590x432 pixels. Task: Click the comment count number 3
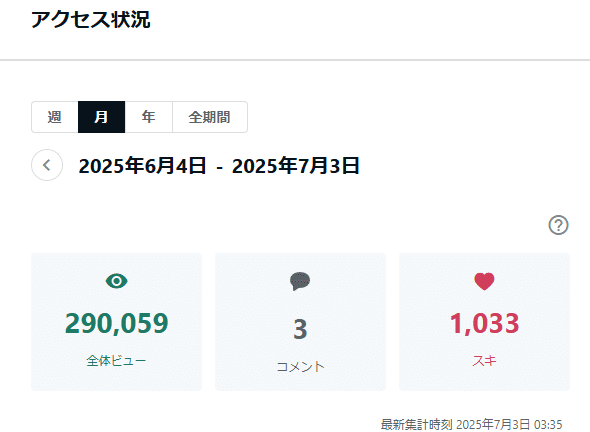300,329
